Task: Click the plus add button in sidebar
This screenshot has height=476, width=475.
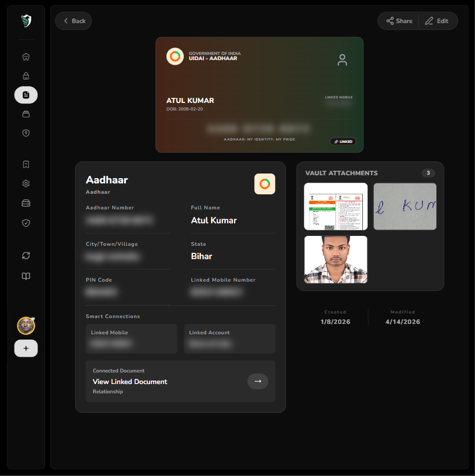Action: click(26, 348)
